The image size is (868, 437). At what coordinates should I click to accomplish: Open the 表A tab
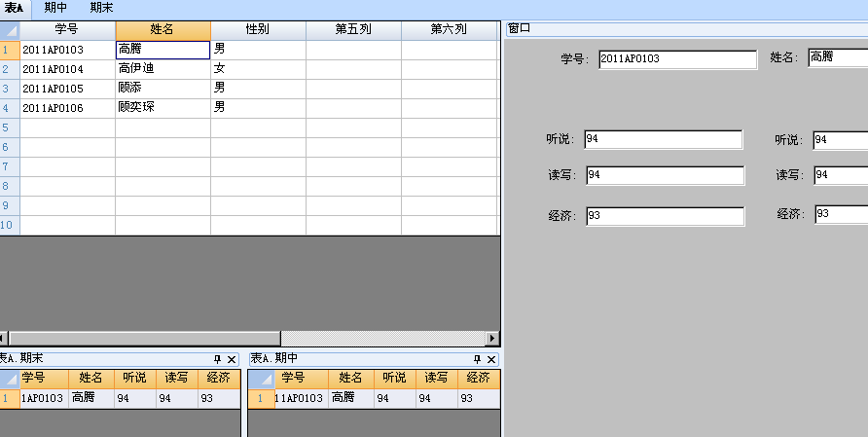tap(14, 8)
